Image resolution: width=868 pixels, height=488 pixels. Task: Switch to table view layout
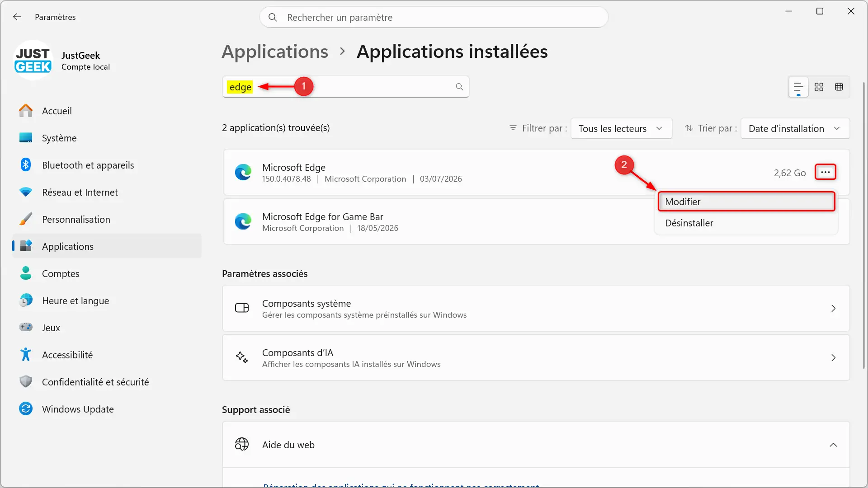pyautogui.click(x=839, y=87)
